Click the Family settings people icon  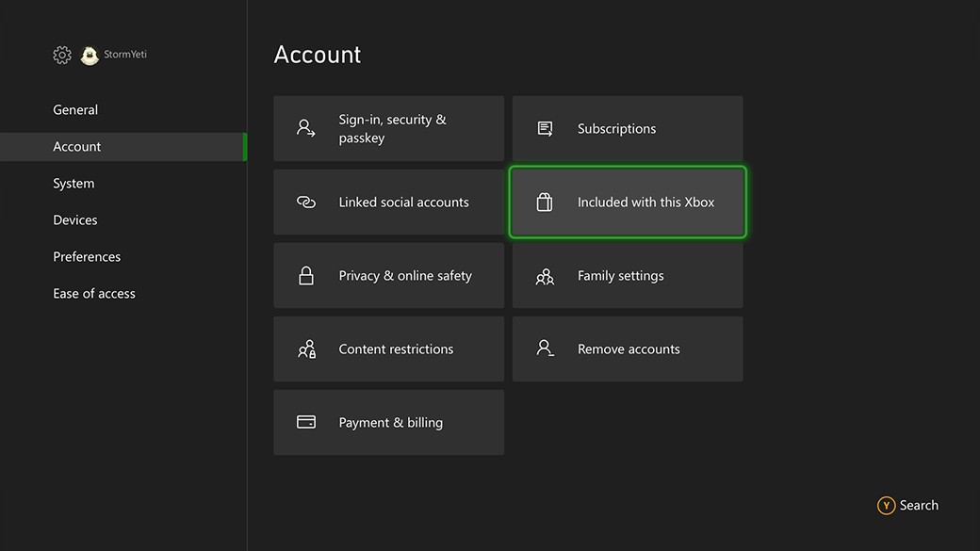545,276
